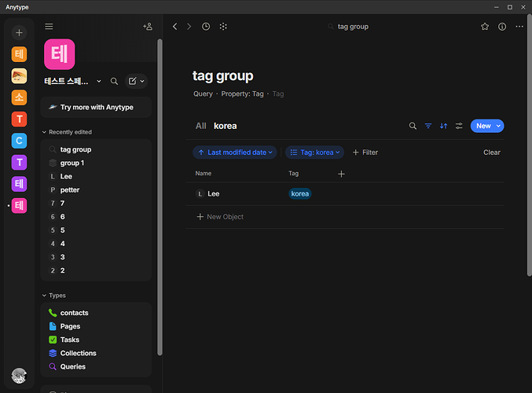Open the blue C space icon
Viewport: 532px width, 393px height.
(x=19, y=141)
